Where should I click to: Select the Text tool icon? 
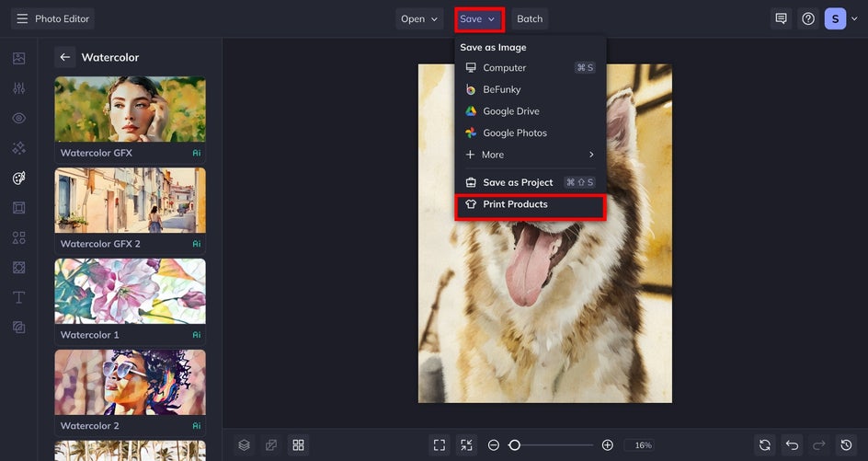tap(18, 297)
